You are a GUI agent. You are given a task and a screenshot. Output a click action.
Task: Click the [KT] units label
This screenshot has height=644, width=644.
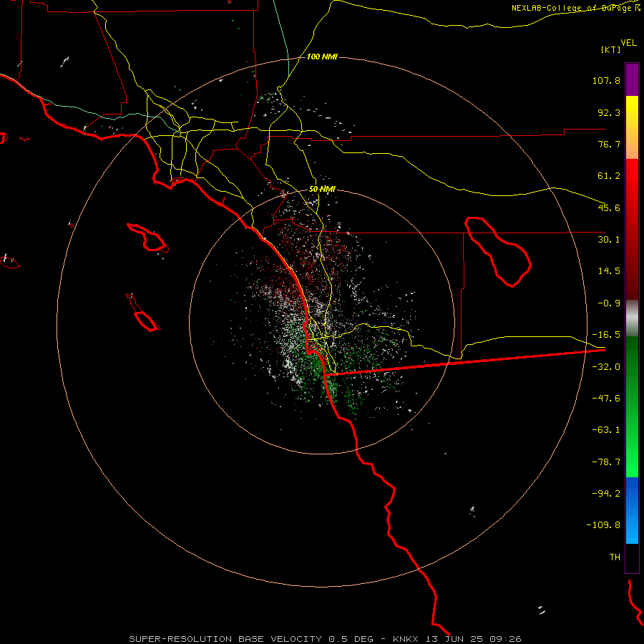(610, 49)
